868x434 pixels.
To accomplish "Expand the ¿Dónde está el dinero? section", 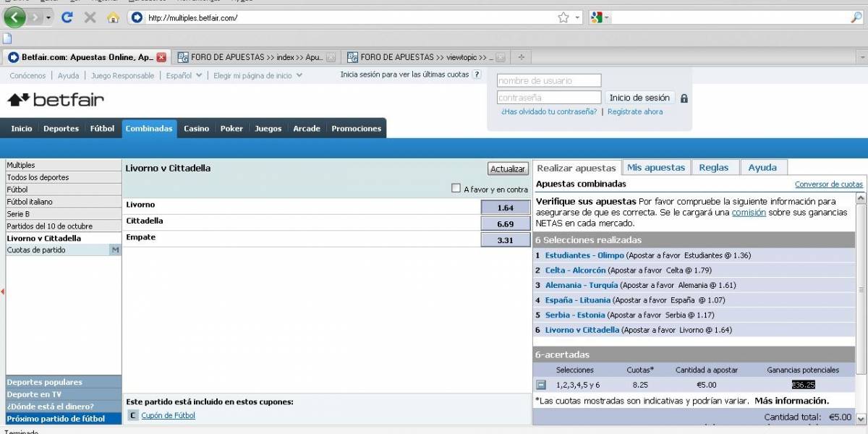I will click(64, 407).
